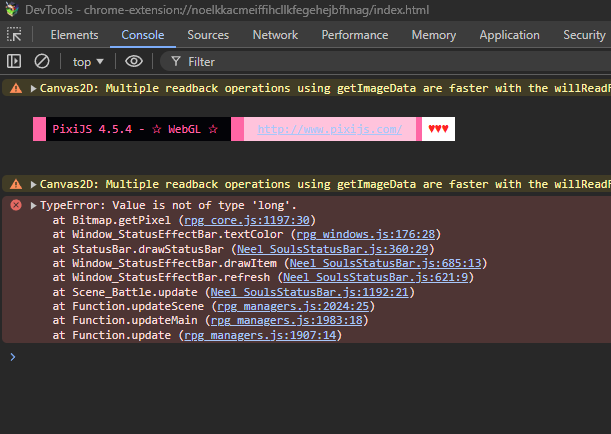The width and height of the screenshot is (611, 434).
Task: Open rpg_managers.js:1983:18 link
Action: 286,320
